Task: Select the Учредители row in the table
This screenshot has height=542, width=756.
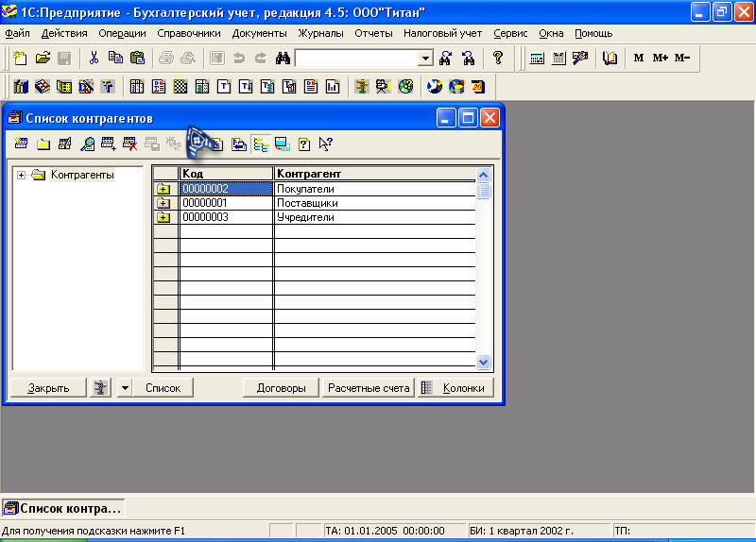Action: tap(315, 217)
